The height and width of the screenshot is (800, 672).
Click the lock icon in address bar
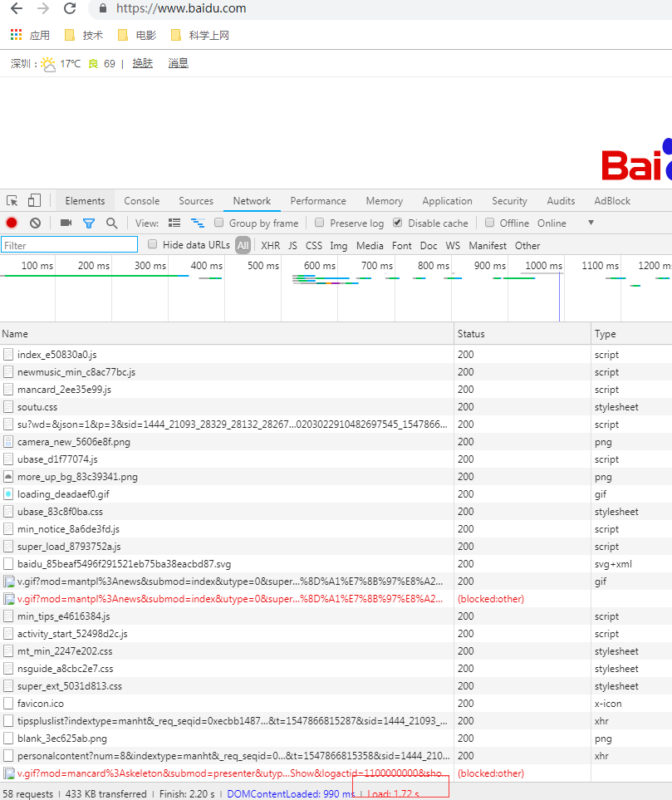[x=103, y=8]
